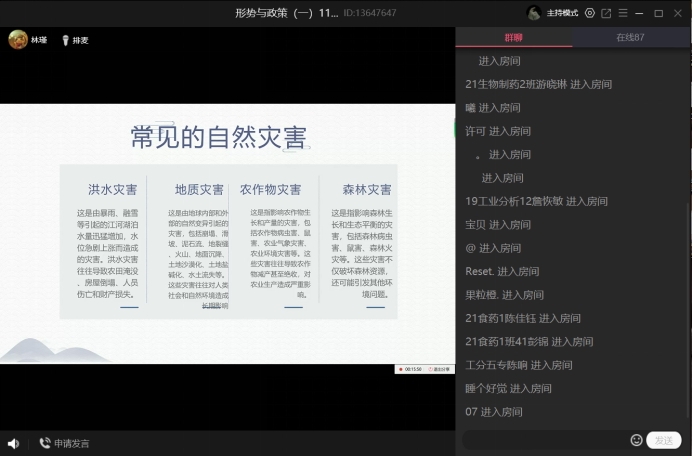Click host 林瑶's avatar
Image resolution: width=693 pixels, height=457 pixels.
tap(18, 40)
